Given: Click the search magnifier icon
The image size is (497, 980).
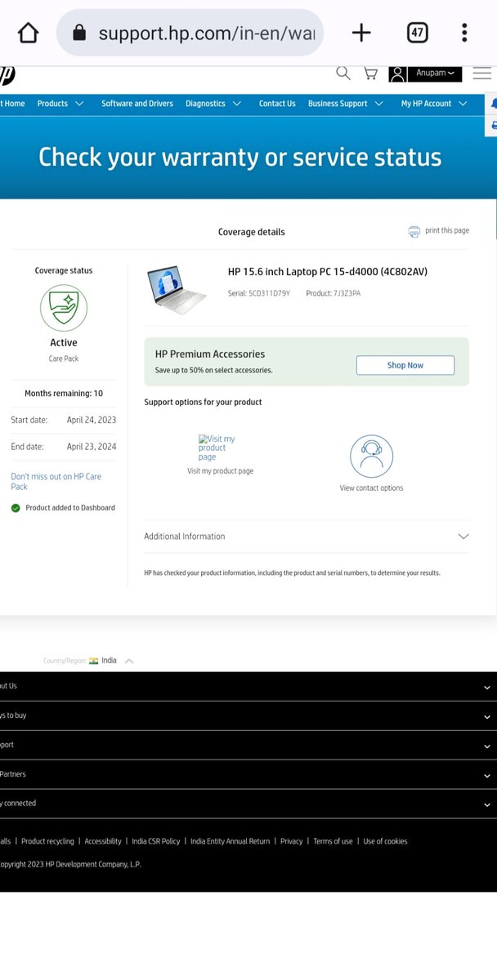Looking at the screenshot, I should (x=343, y=73).
